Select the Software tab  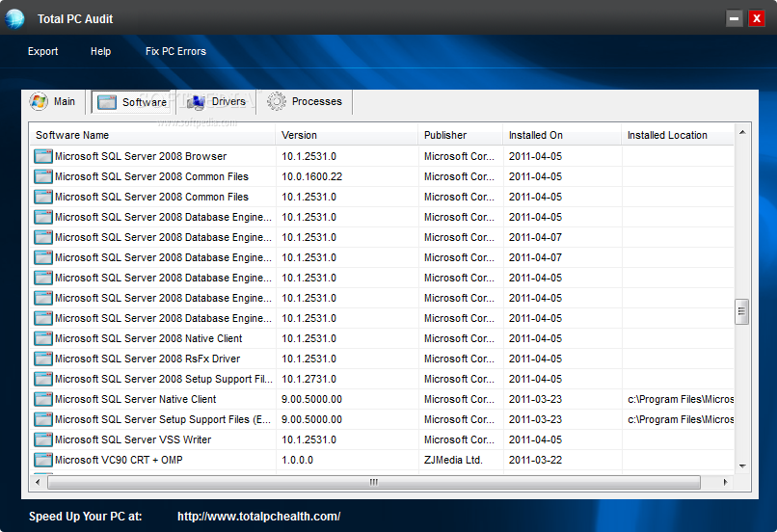point(133,102)
